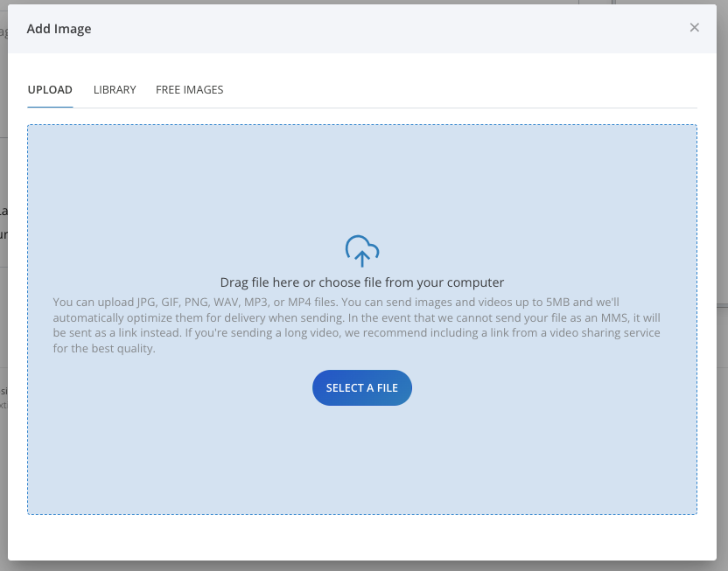The height and width of the screenshot is (571, 728).
Task: Click inside the dashed file drop zone
Action: (x=361, y=455)
